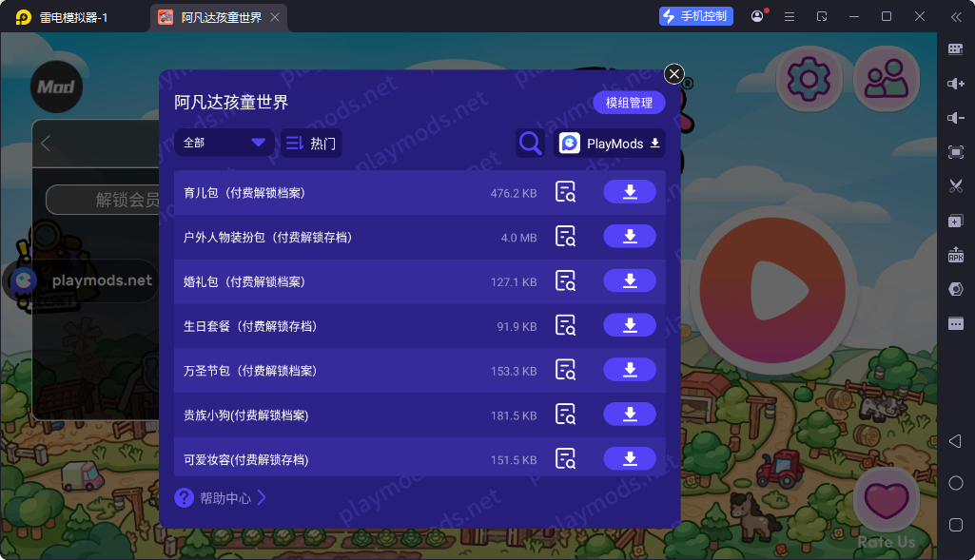Screen dimensions: 975x560
Task: Sort mods by 热门
Action: [311, 143]
